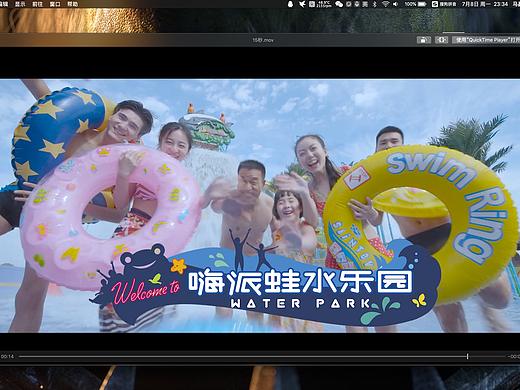520x390 pixels.
Task: Click the battery 100% indicator
Action: tap(415, 4)
